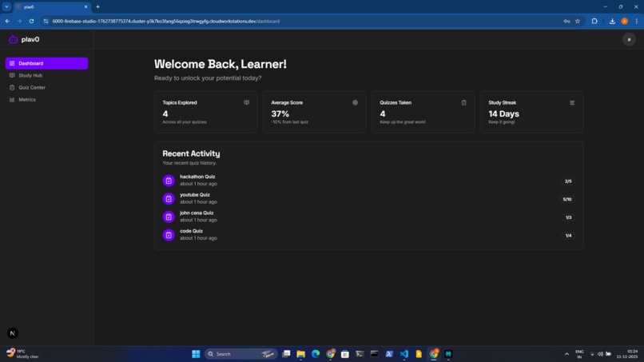The image size is (644, 362).
Task: Select the code Quiz entry
Action: click(369, 235)
